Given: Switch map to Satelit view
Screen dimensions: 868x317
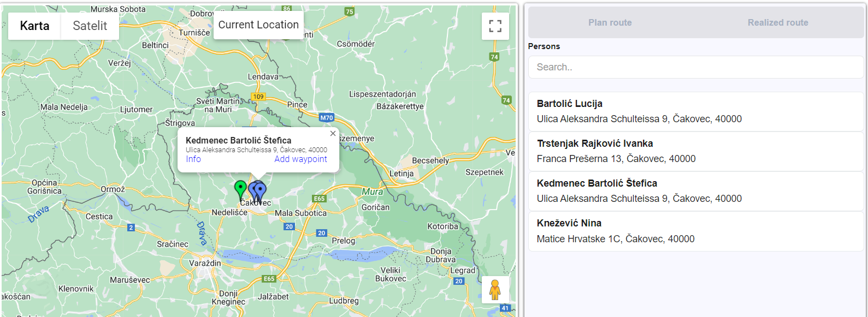Looking at the screenshot, I should 90,26.
